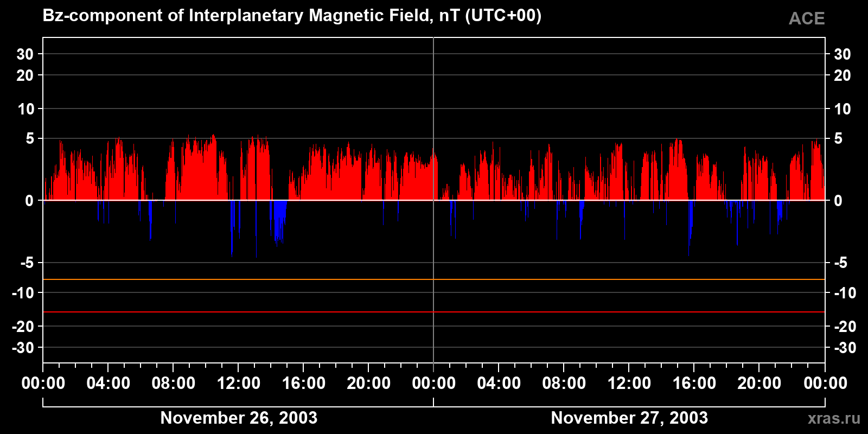Viewport: 868px width, 434px height.
Task: Click the red threshold line near -15 nT
Action: [x=434, y=312]
